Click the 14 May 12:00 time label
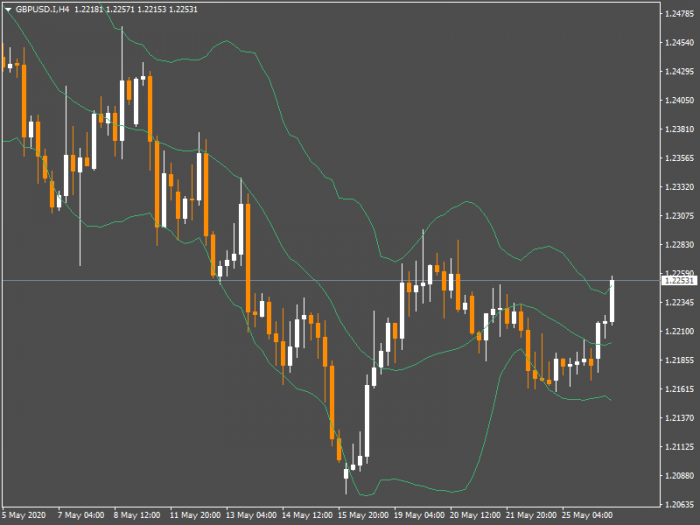Viewport: 700px width, 525px height. [307, 515]
